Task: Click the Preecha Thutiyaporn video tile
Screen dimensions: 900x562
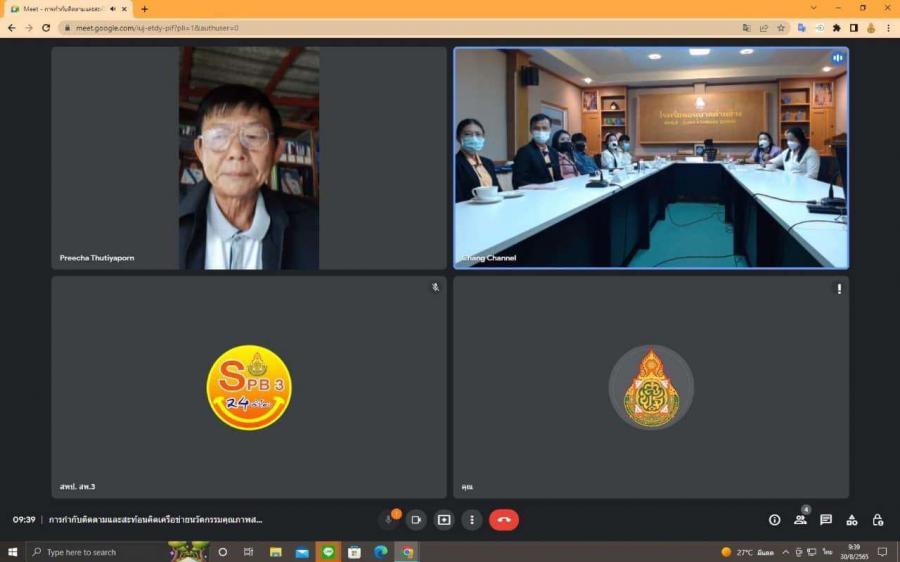Action: (x=249, y=158)
